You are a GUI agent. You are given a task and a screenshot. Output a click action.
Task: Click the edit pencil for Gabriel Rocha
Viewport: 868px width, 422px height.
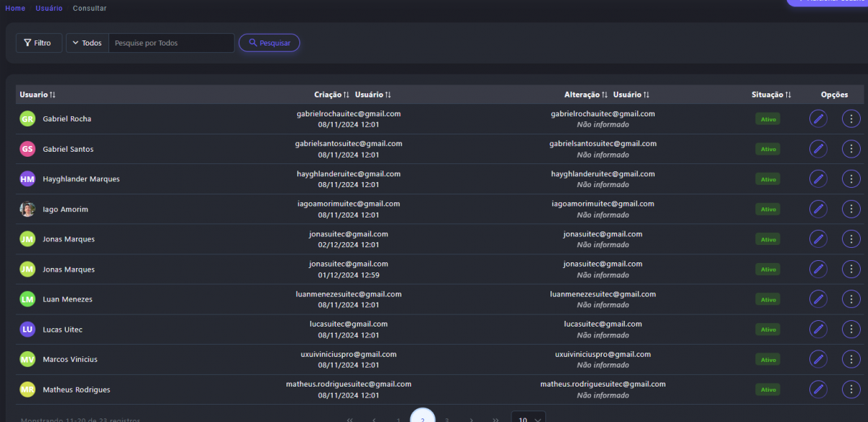tap(818, 119)
